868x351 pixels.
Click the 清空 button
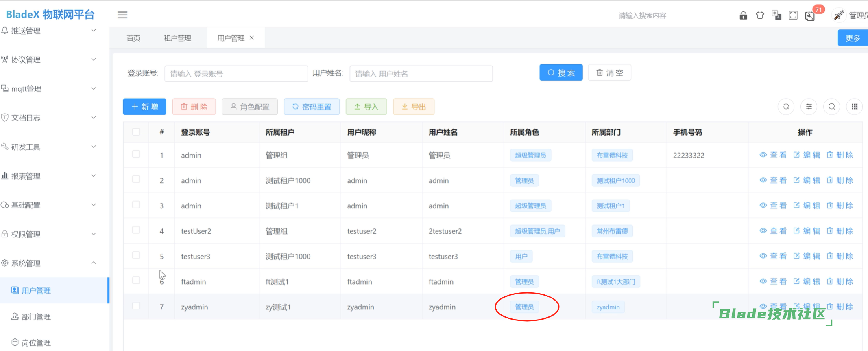point(609,72)
